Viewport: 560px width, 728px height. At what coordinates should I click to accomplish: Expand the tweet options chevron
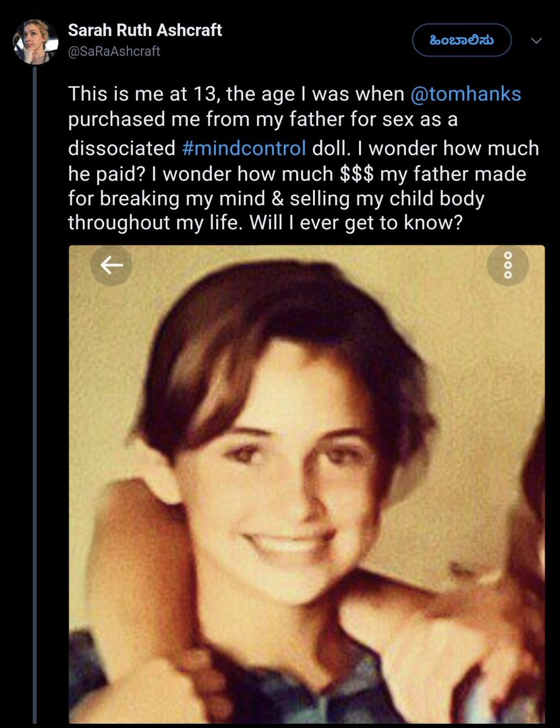[x=536, y=41]
